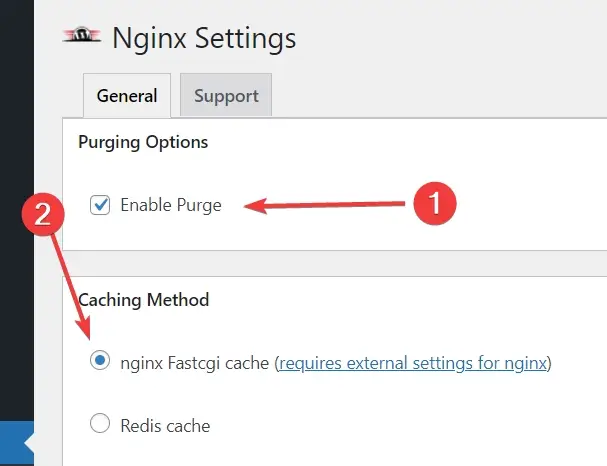Click the white sidebar pointer arrow
Image resolution: width=607 pixels, height=466 pixels.
pyautogui.click(x=29, y=444)
